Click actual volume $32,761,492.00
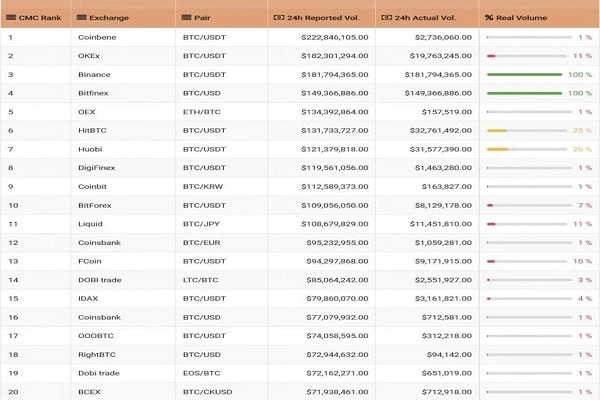The image size is (600, 400). point(441,131)
